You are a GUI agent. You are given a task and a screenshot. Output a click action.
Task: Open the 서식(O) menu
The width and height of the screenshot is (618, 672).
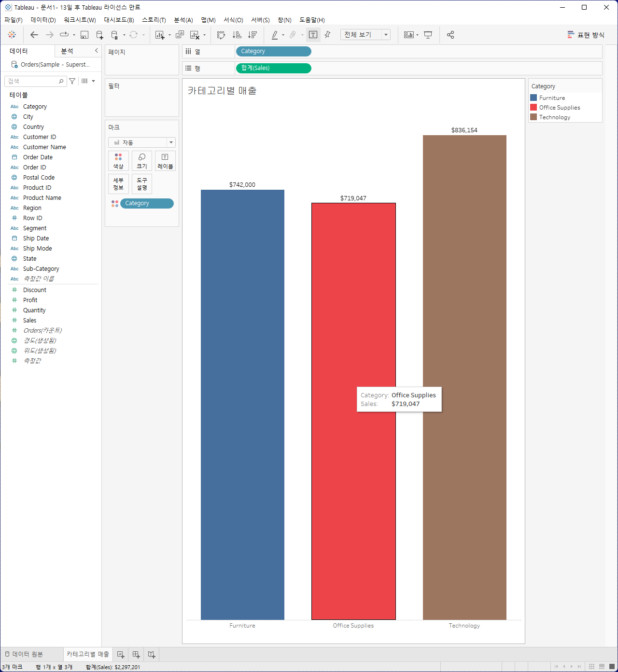233,20
